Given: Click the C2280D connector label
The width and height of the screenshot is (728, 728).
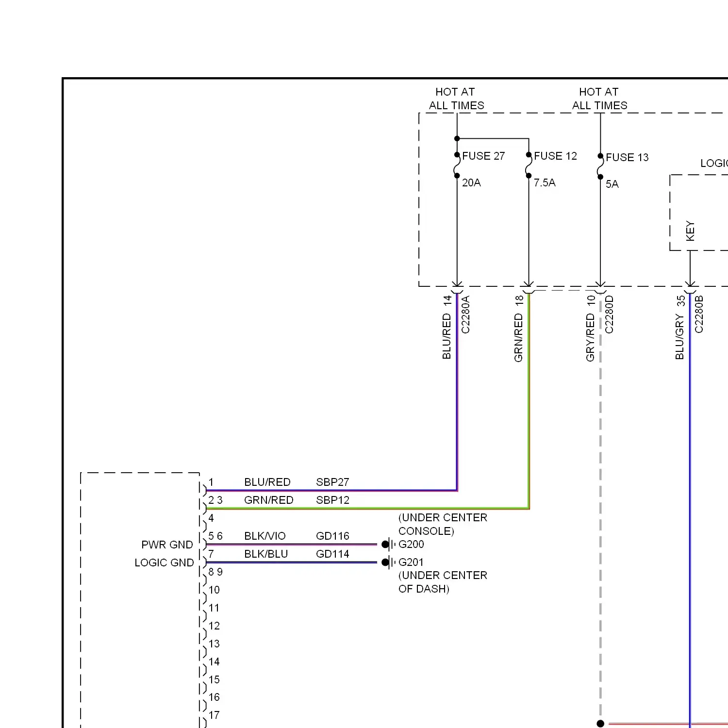Looking at the screenshot, I should (609, 314).
